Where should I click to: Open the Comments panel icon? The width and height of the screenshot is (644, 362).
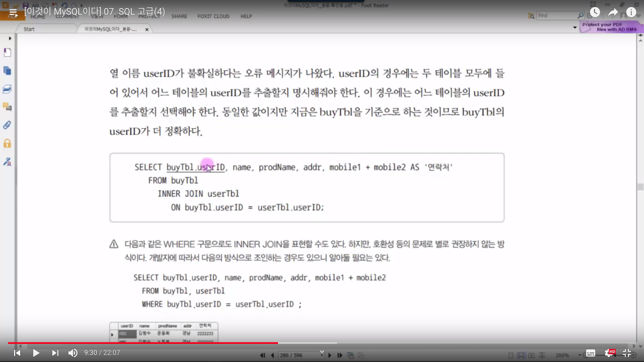(x=7, y=107)
